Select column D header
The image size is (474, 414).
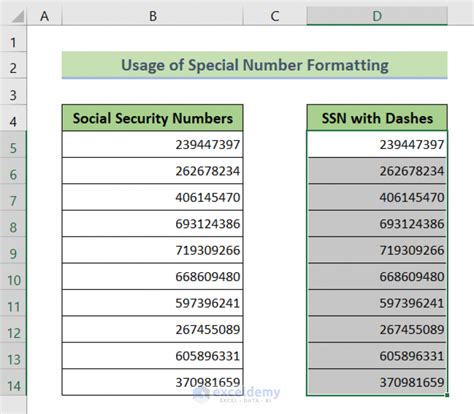(x=377, y=16)
